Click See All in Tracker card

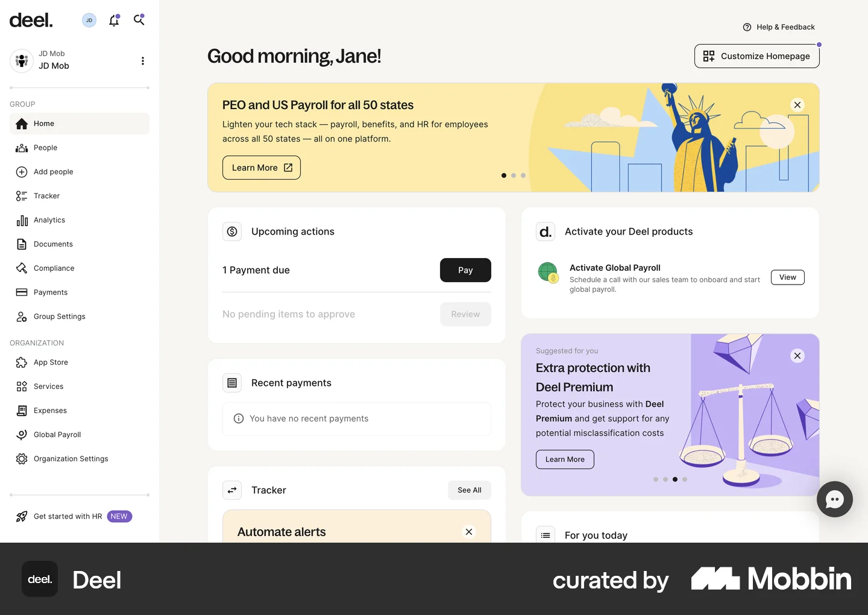click(x=470, y=490)
